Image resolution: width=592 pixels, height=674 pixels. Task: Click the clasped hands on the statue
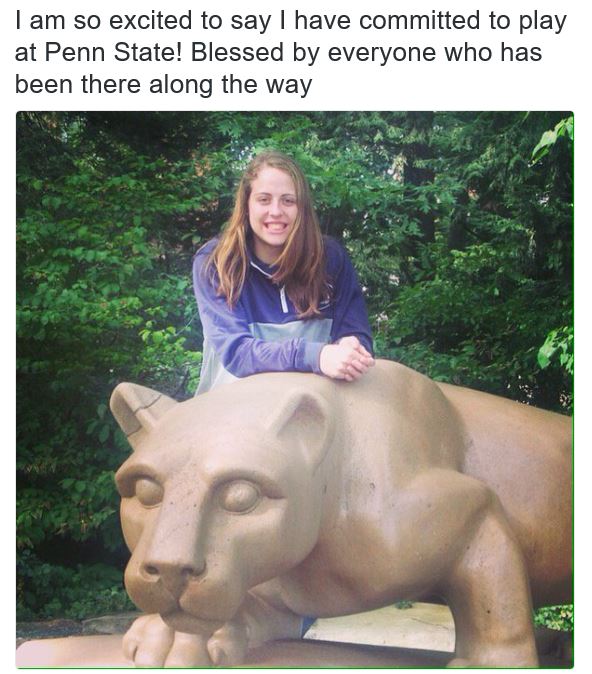pyautogui.click(x=347, y=358)
